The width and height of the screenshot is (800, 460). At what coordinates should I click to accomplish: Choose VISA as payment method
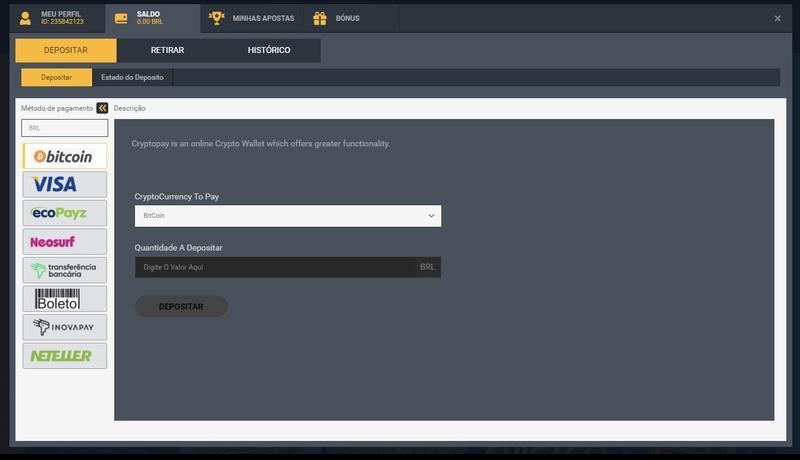click(x=64, y=184)
